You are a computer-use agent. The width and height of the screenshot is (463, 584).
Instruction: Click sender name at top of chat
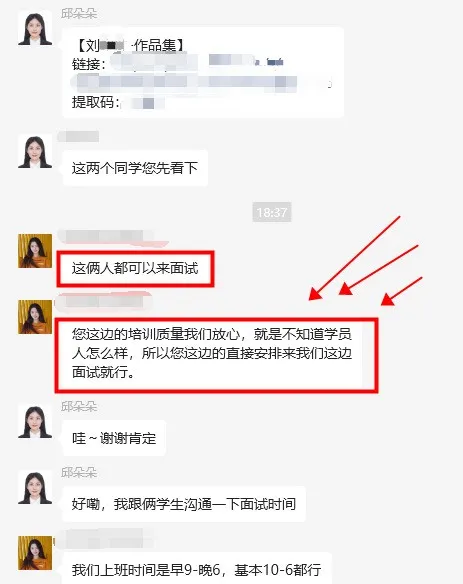(x=79, y=14)
